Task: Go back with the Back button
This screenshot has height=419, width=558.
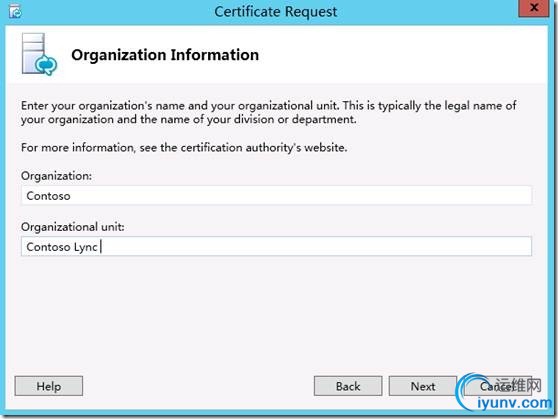Action: [348, 386]
